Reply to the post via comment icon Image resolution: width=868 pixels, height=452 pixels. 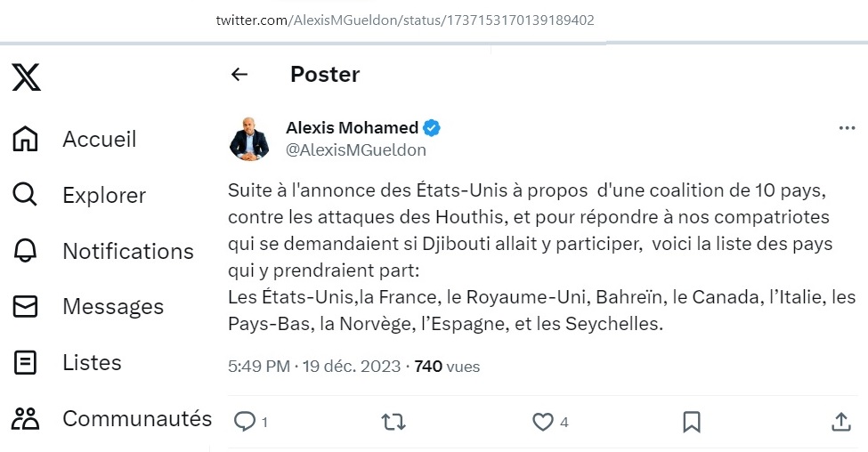pos(244,422)
